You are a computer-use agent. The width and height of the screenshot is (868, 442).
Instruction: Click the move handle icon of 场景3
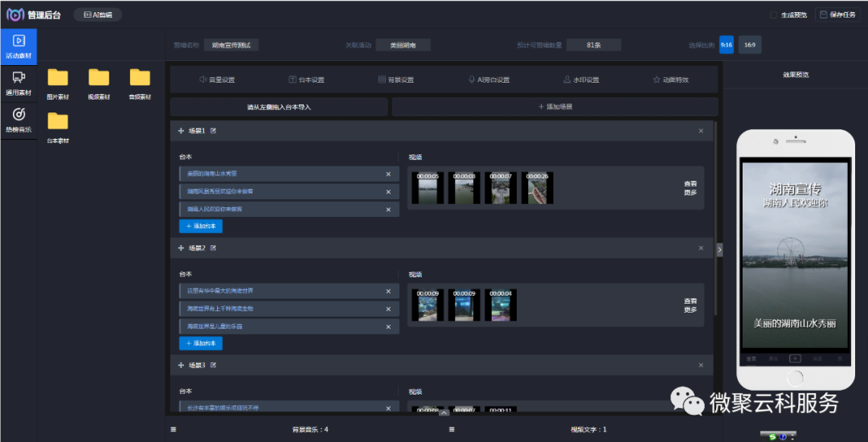[181, 366]
